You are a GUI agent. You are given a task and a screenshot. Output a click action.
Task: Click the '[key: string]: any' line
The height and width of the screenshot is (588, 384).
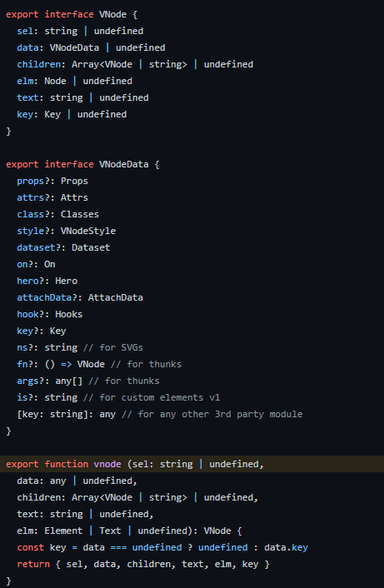tap(160, 415)
